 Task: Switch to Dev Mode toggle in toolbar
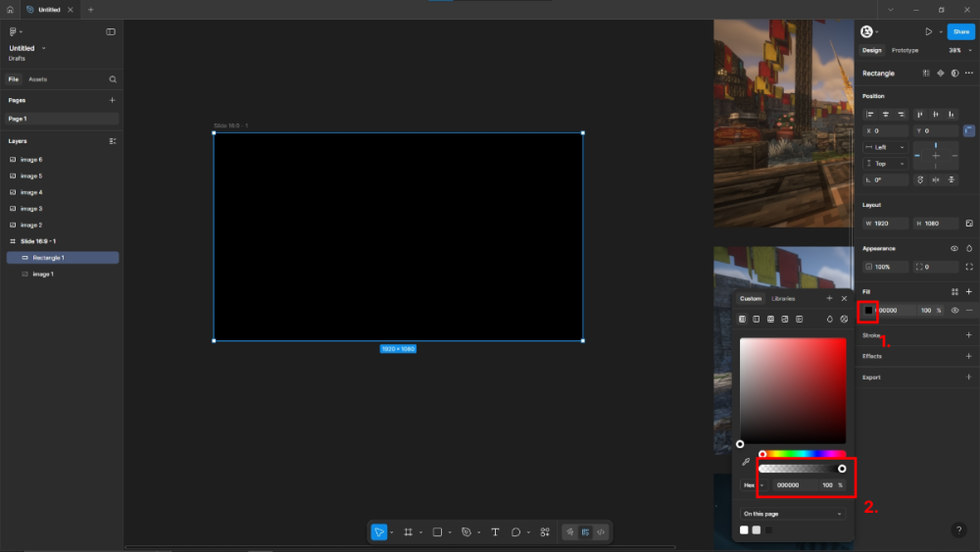pos(601,531)
